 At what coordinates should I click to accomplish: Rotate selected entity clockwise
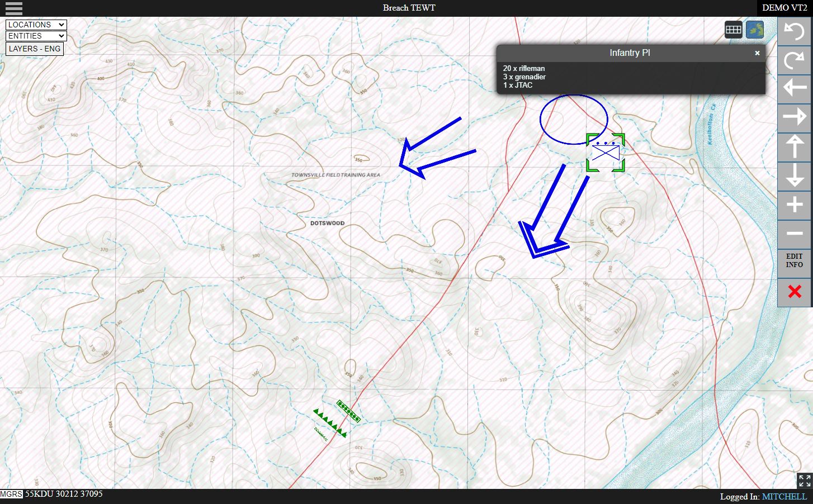pos(794,60)
